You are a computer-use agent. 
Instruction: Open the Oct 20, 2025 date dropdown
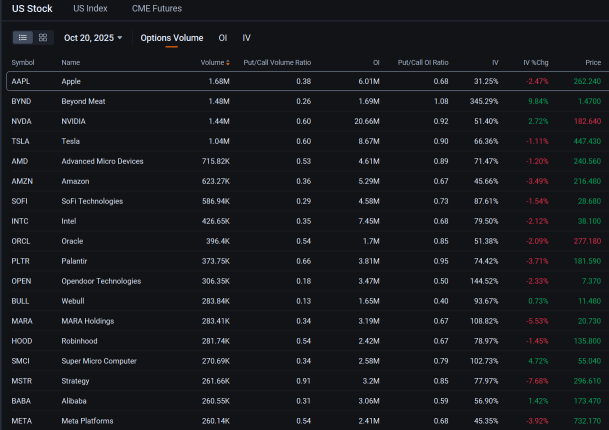pyautogui.click(x=93, y=38)
